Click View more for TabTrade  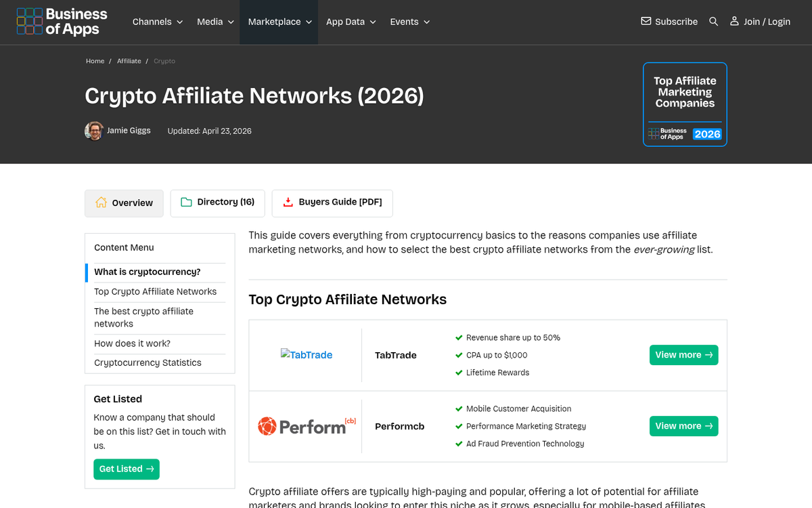point(683,355)
